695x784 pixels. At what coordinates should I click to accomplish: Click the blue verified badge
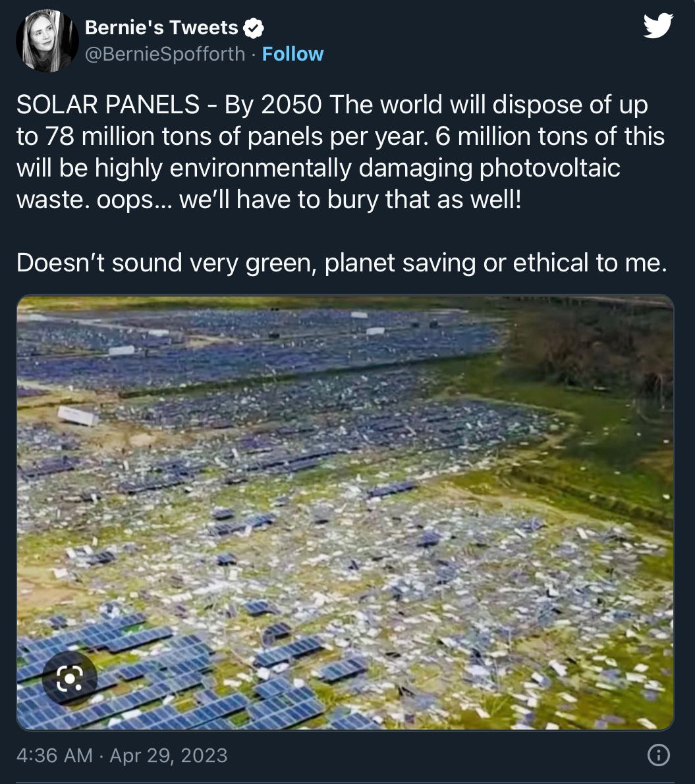click(x=254, y=28)
